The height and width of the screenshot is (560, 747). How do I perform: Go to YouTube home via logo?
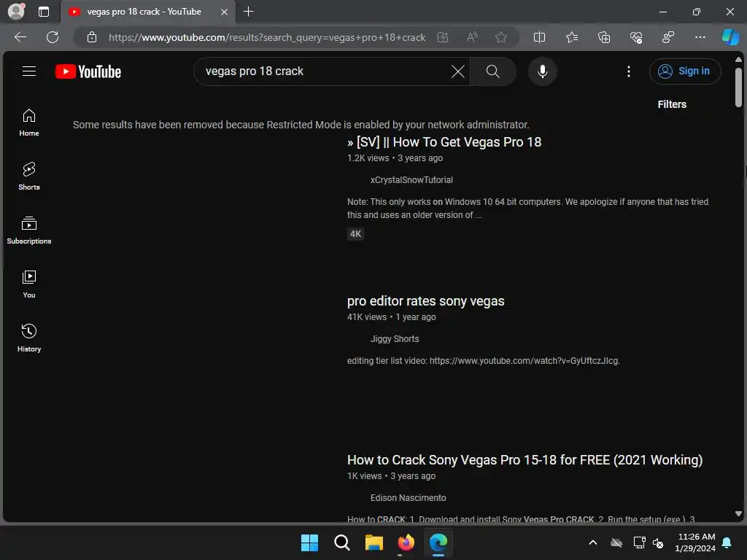[88, 71]
